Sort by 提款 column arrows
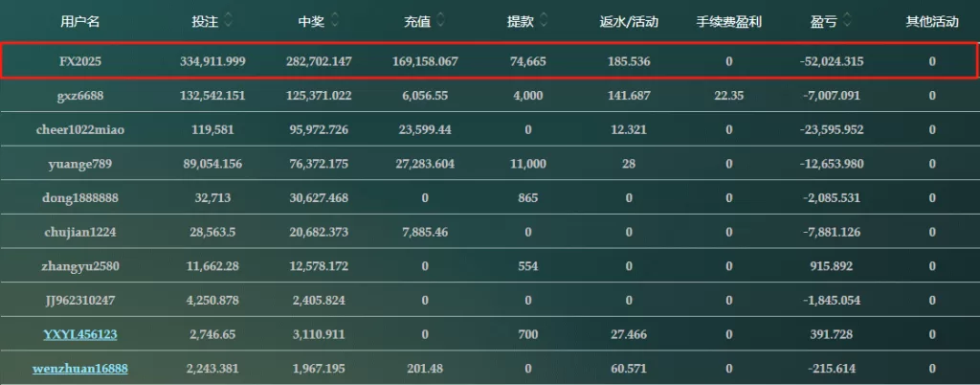Screen dimensions: 980x385 (x=544, y=21)
